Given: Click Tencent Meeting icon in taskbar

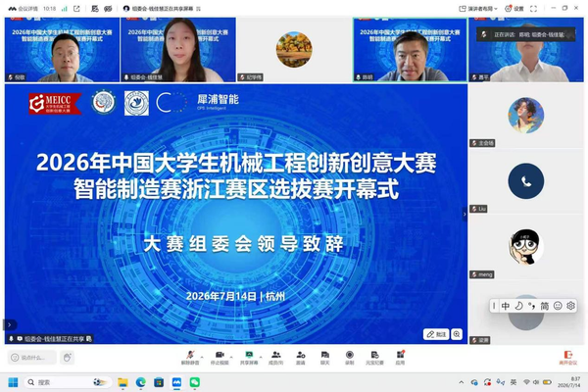Looking at the screenshot, I should (x=176, y=382).
